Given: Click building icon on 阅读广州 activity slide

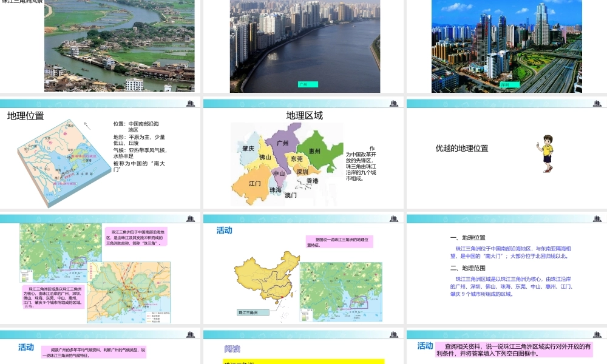Looking at the screenshot, I should click(190, 334).
